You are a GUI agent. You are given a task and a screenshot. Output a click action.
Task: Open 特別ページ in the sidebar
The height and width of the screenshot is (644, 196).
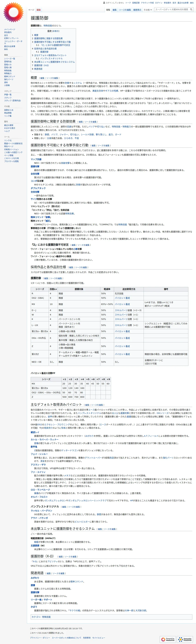click(x=9, y=147)
